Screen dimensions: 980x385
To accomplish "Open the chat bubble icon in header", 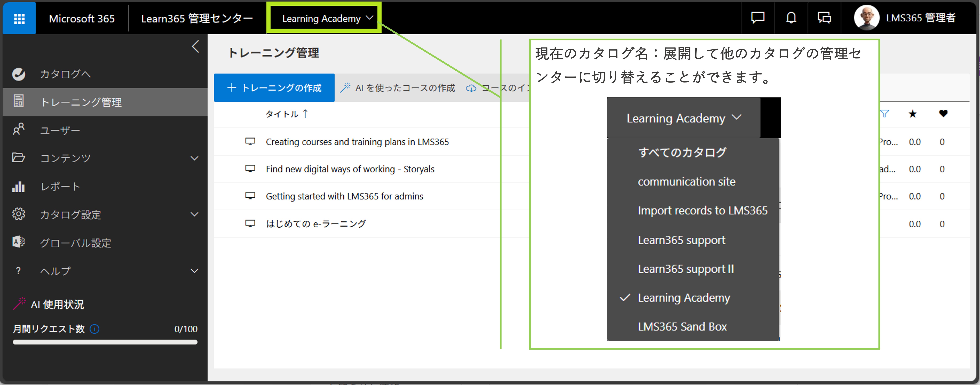I will tap(758, 18).
